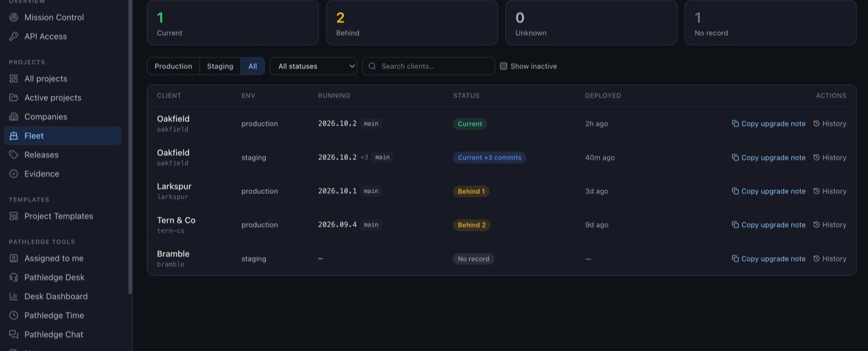Image resolution: width=868 pixels, height=351 pixels.
Task: Click the Companies building icon
Action: [x=14, y=117]
